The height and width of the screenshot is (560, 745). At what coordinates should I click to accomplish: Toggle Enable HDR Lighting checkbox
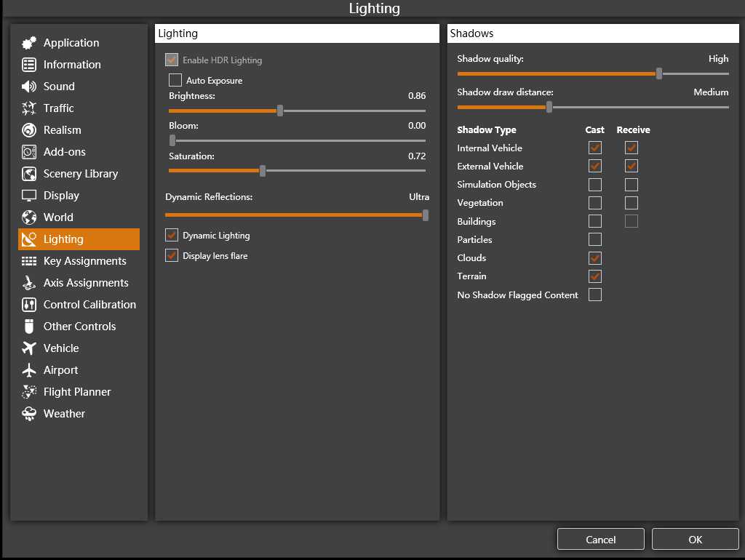coord(172,60)
